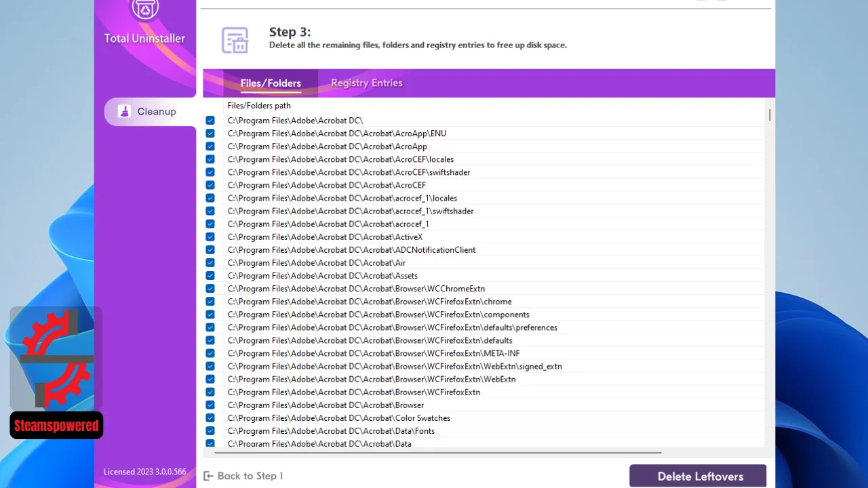Viewport: 868px width, 488px height.
Task: Select the row ending in Browser\WCFirefoxExtn
Action: [484, 392]
